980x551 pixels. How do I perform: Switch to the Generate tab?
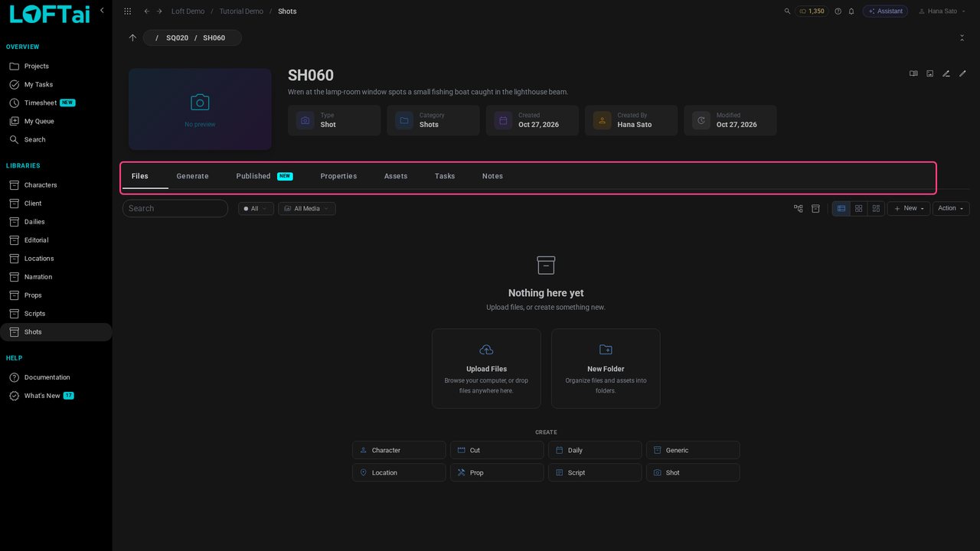(192, 176)
